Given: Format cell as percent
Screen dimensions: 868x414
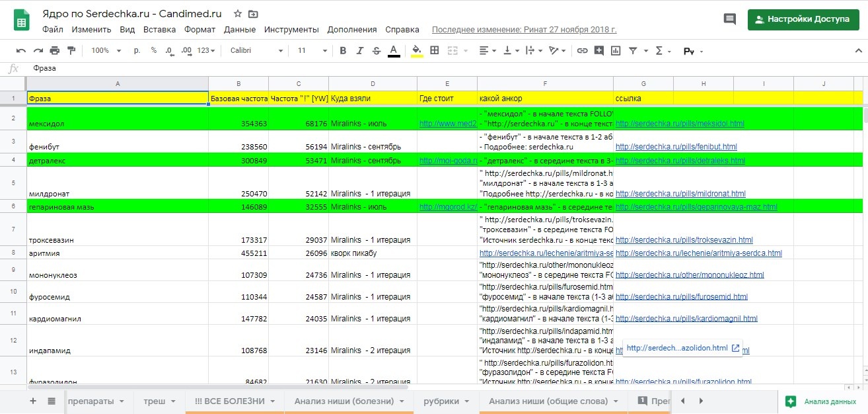Looking at the screenshot, I should 154,50.
